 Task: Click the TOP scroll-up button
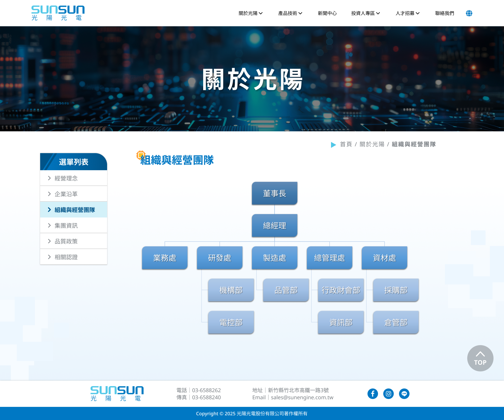tap(480, 358)
